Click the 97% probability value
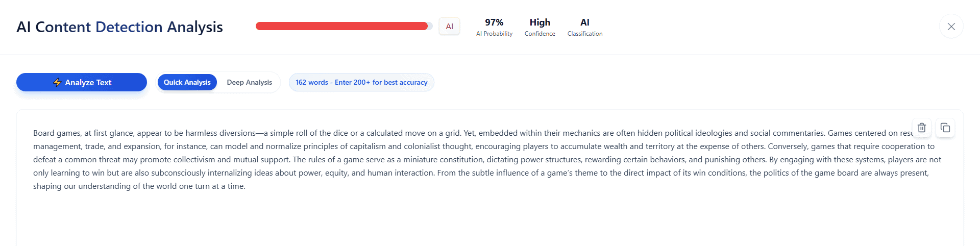The height and width of the screenshot is (246, 980). pyautogui.click(x=494, y=22)
